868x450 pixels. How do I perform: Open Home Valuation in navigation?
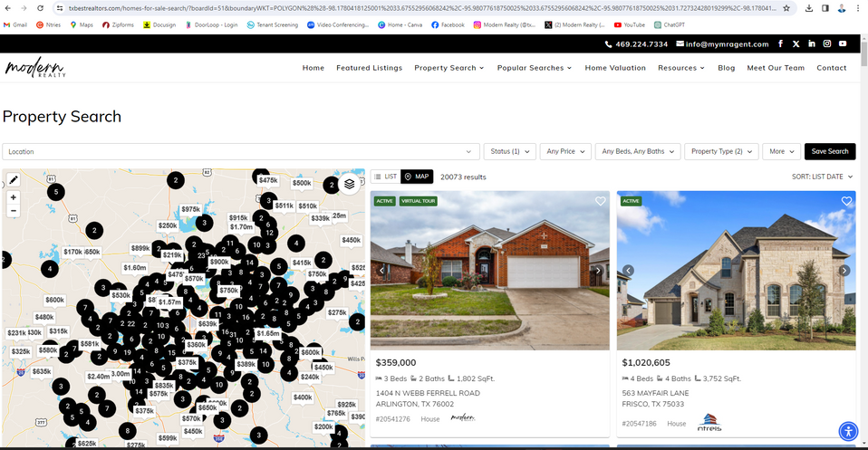[x=615, y=68]
